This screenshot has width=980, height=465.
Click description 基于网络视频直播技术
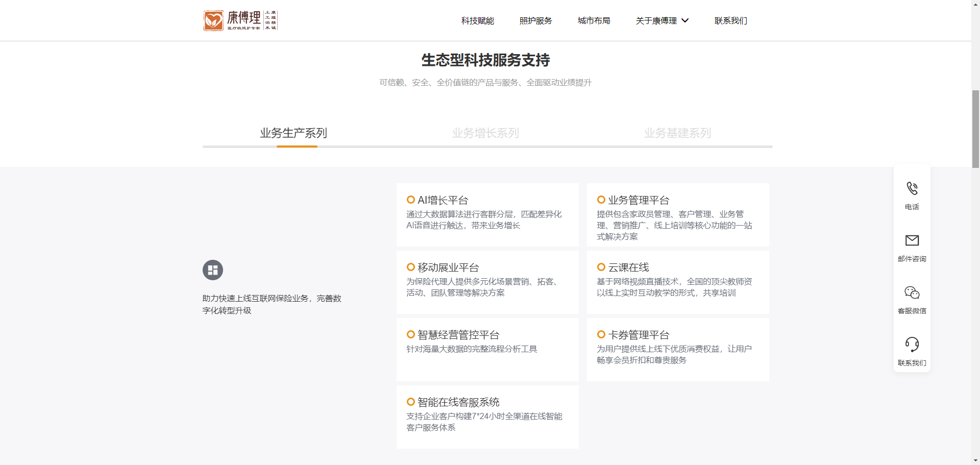(x=674, y=287)
